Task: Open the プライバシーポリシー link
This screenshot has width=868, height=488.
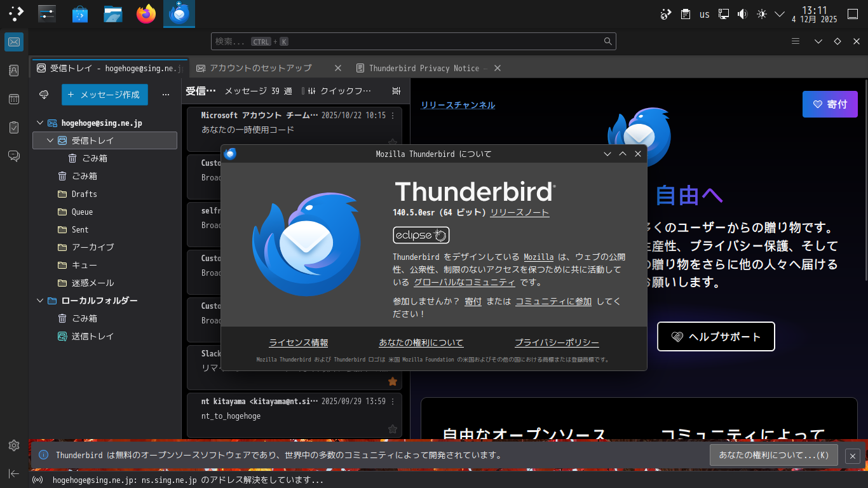Action: 557,343
